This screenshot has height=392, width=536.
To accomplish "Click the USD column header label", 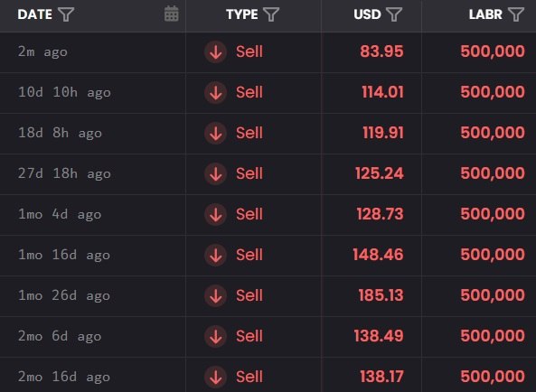I will [x=367, y=14].
